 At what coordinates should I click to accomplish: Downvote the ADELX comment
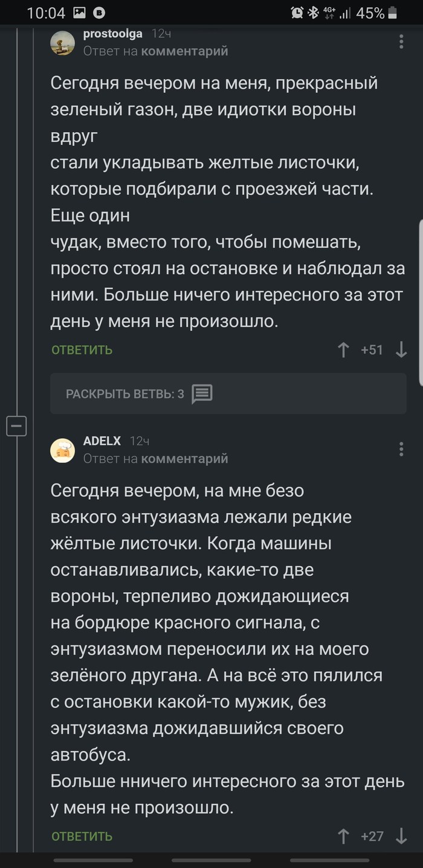[x=401, y=836]
